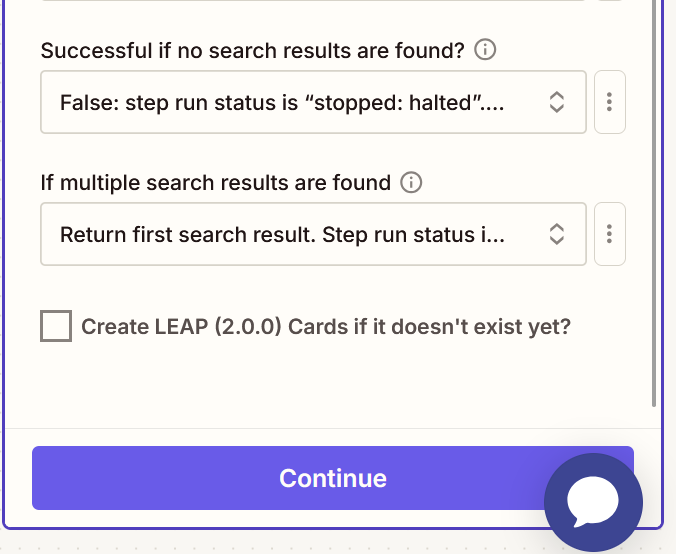The height and width of the screenshot is (554, 676).
Task: Click the "Successful if no search results are found?" label
Action: (x=252, y=51)
